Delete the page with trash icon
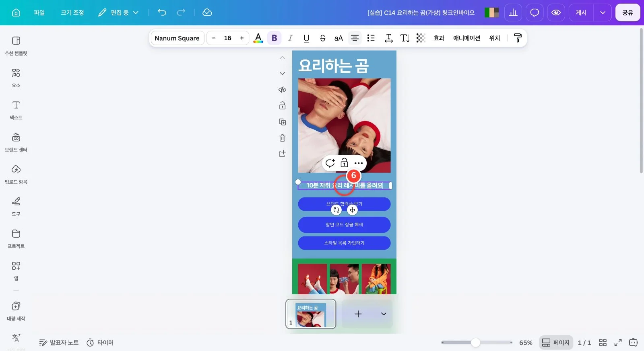Viewport: 644px width, 351px height. (283, 138)
